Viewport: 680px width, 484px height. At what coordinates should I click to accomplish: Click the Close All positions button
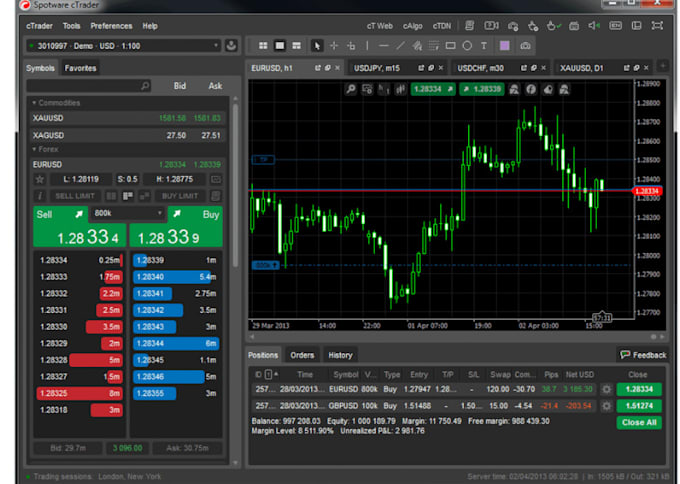click(639, 423)
